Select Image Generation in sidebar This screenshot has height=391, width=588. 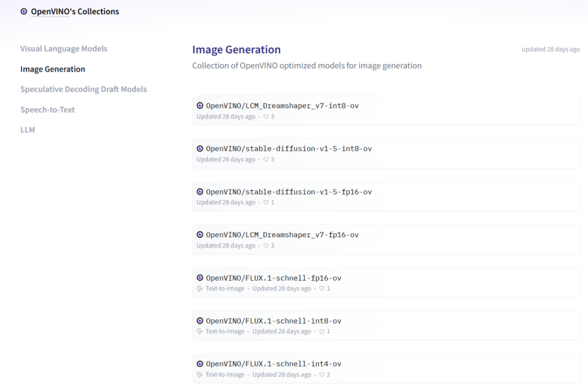tap(52, 69)
